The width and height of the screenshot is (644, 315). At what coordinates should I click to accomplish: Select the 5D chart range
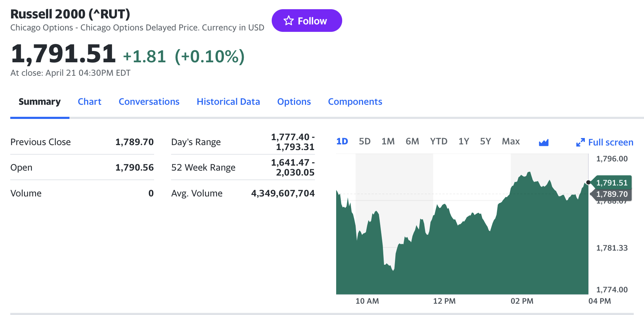365,142
